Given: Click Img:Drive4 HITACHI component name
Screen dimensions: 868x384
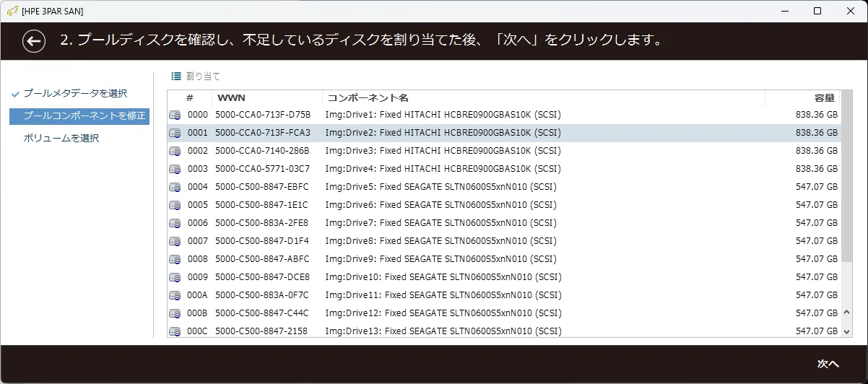Looking at the screenshot, I should point(443,169).
